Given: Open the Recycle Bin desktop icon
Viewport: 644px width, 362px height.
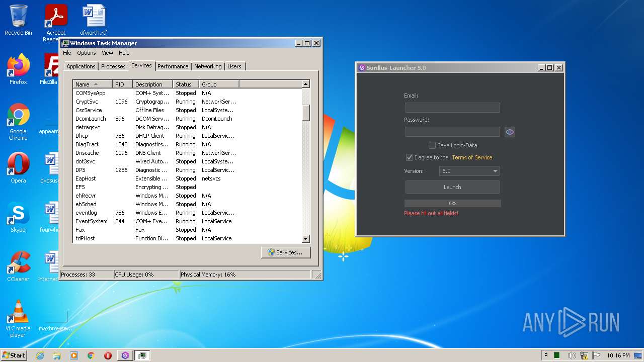Looking at the screenshot, I should pyautogui.click(x=18, y=20).
